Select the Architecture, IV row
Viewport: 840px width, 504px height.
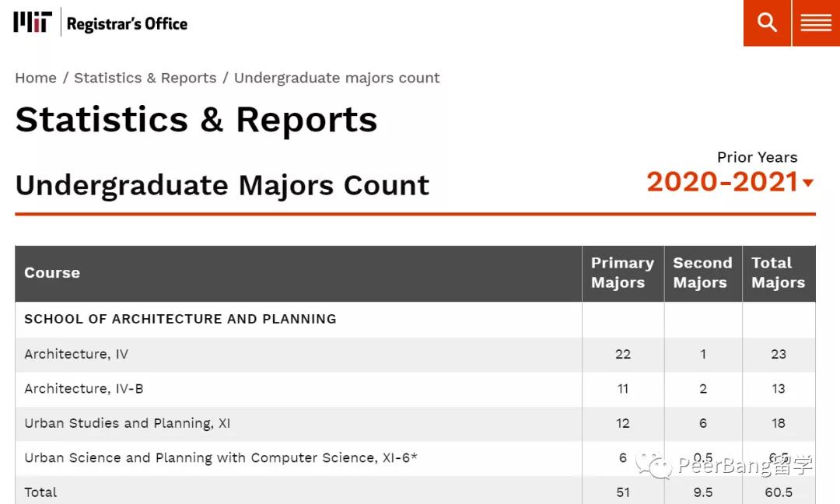point(76,354)
